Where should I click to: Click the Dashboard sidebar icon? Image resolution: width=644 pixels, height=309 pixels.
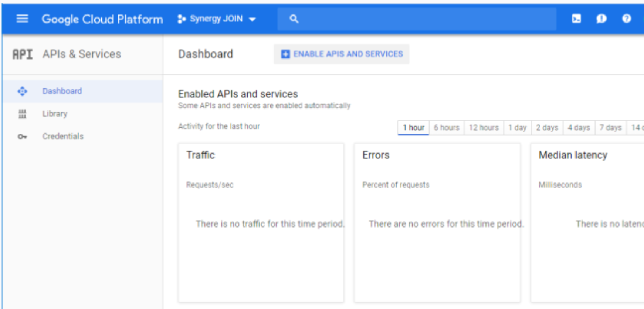coord(22,91)
